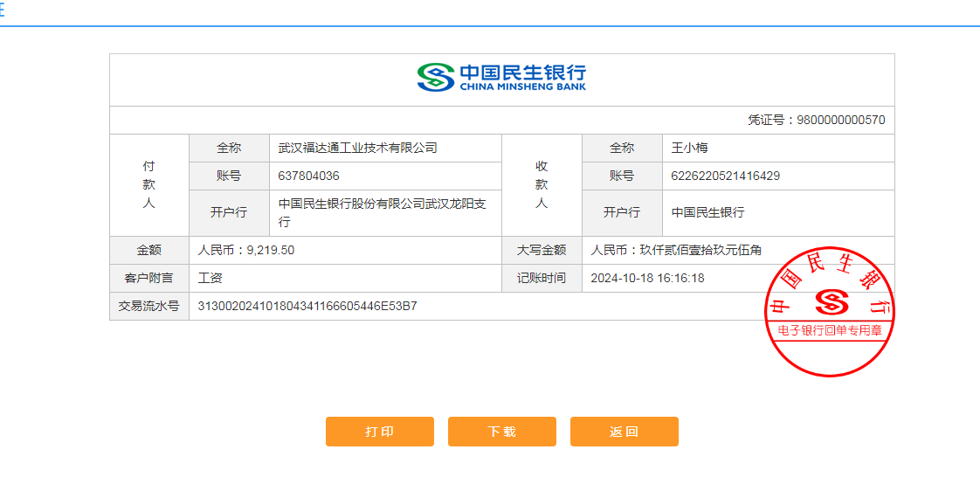This screenshot has width=980, height=484.
Task: Click the 大写金额 label cell
Action: pyautogui.click(x=542, y=251)
